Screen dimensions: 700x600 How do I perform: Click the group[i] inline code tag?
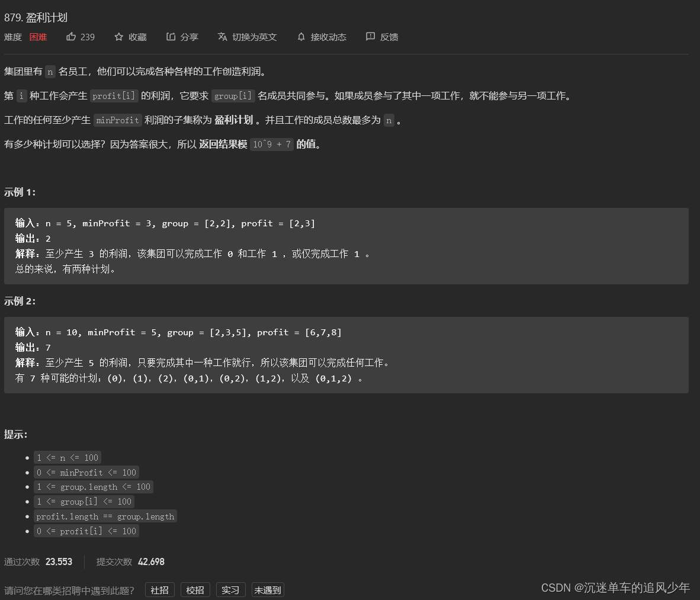pyautogui.click(x=233, y=95)
